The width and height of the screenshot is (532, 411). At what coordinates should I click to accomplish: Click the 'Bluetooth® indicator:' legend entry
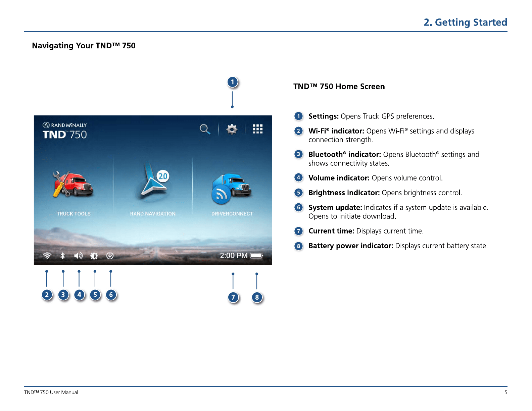point(345,155)
